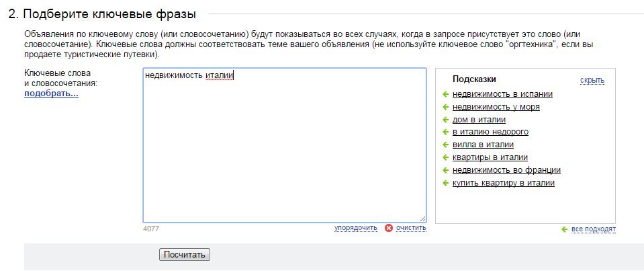644x271 pixels.
Task: Add suggestion 'недвижимость в испании'
Action: (x=502, y=94)
